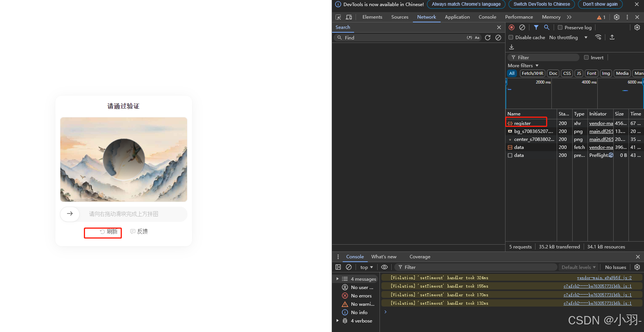Toggle the network filter funnel icon

coord(536,27)
